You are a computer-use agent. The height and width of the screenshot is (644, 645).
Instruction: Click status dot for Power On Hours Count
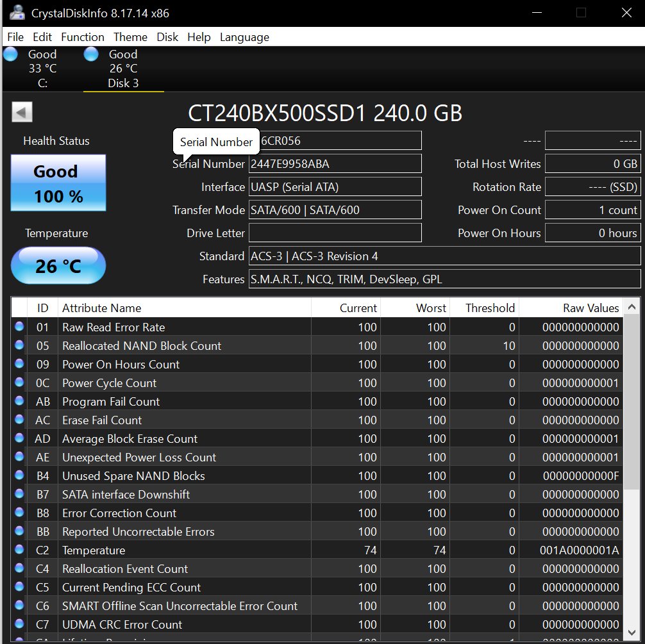pyautogui.click(x=19, y=363)
